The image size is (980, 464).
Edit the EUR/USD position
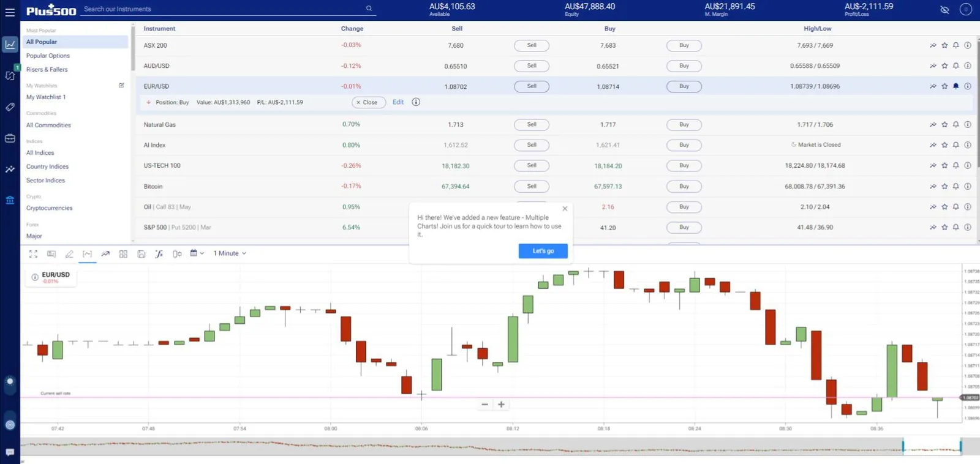click(x=398, y=102)
